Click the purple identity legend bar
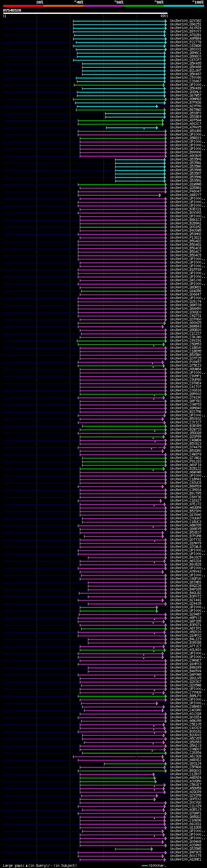Viewport: 207px width, 868px height. point(103,6)
